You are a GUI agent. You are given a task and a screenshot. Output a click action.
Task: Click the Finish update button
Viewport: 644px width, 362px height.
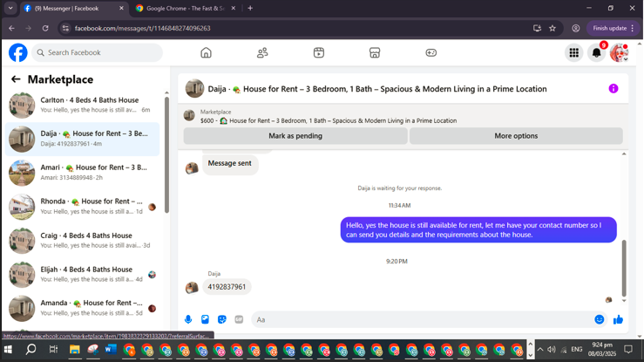point(613,29)
